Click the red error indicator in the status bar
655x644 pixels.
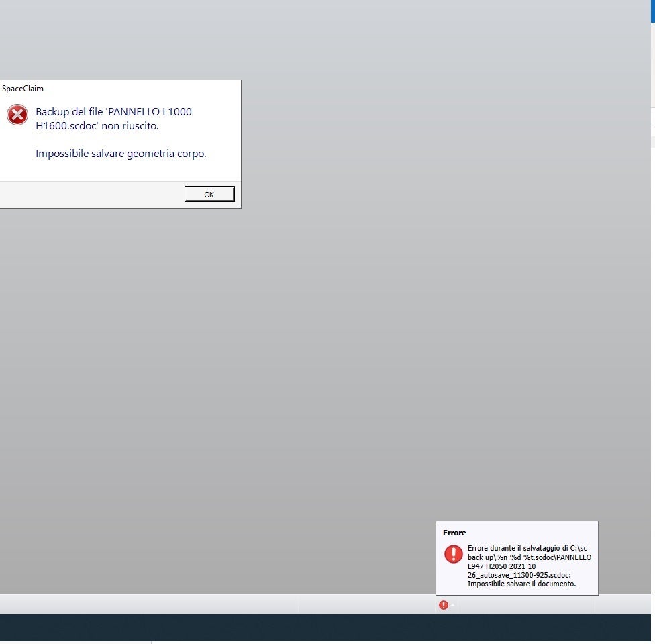point(444,604)
